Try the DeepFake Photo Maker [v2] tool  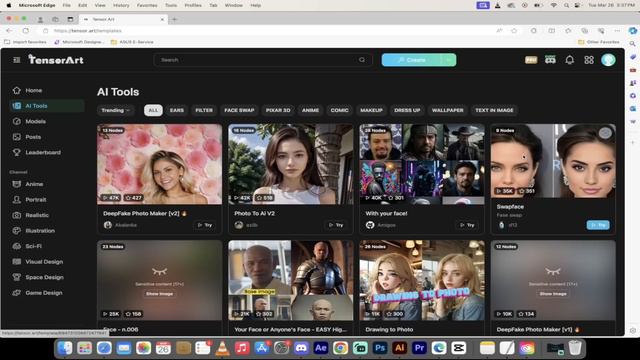[x=205, y=225]
